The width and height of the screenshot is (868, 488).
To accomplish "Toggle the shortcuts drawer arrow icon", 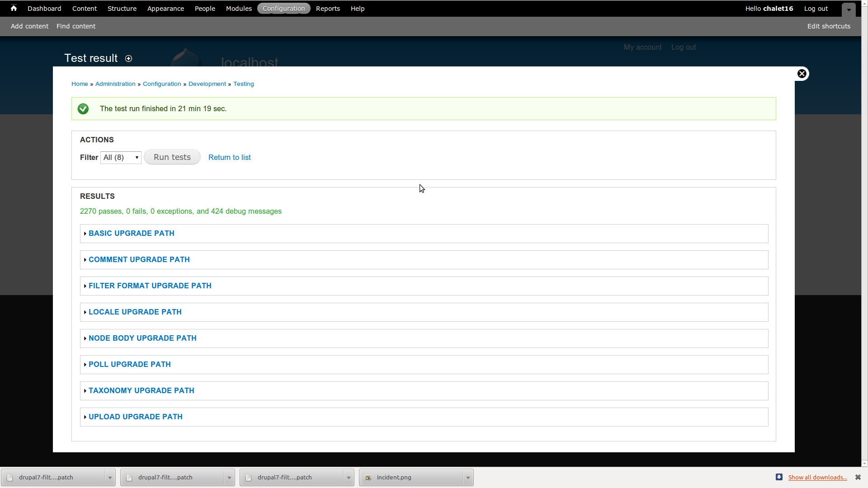I will [x=849, y=9].
